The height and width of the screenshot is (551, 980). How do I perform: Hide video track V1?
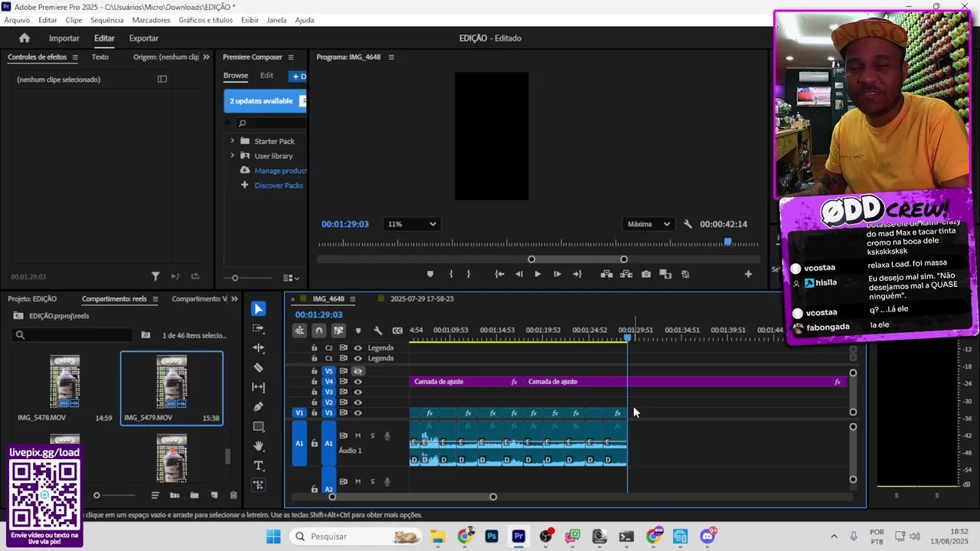[x=358, y=412]
